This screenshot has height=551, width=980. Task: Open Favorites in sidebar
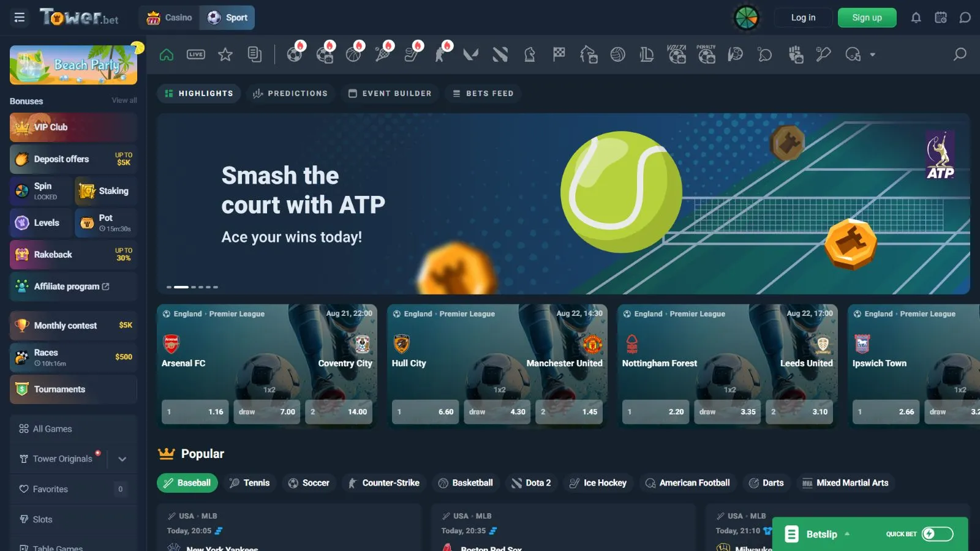point(73,489)
